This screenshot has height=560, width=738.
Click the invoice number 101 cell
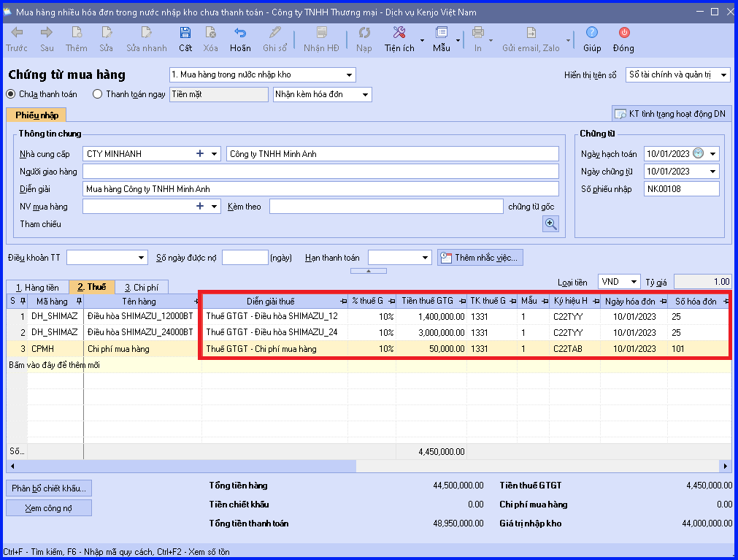point(699,349)
